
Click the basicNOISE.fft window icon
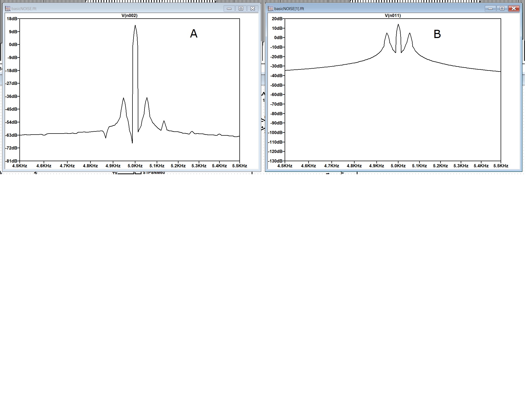pos(8,9)
